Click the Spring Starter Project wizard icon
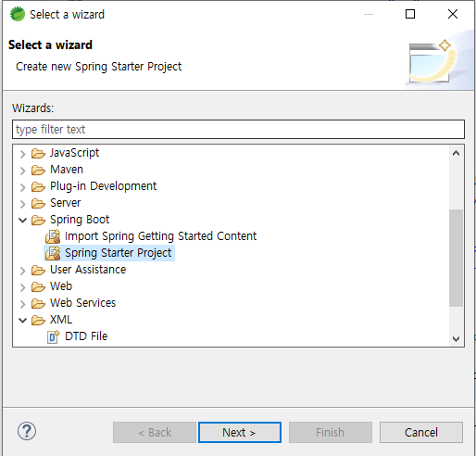This screenshot has height=456, width=476. tap(53, 253)
